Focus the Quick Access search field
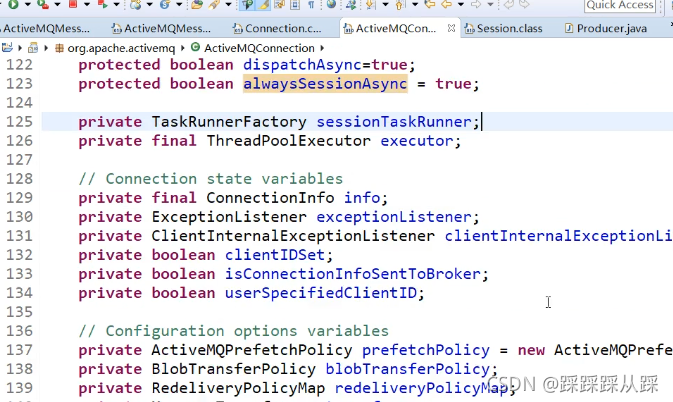 coord(620,5)
